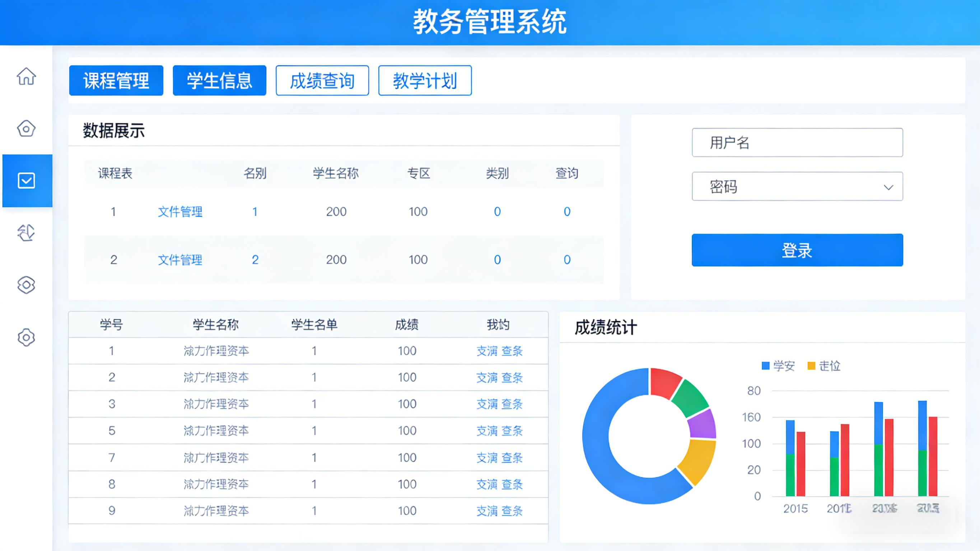Viewport: 980px width, 551px height.
Task: Expand the 密码 dropdown chevron
Action: pyautogui.click(x=888, y=187)
